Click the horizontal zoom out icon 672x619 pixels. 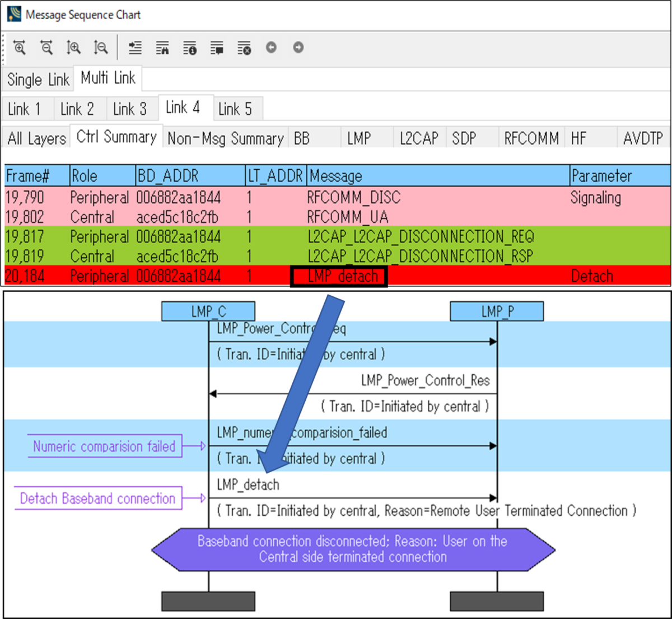click(x=46, y=48)
